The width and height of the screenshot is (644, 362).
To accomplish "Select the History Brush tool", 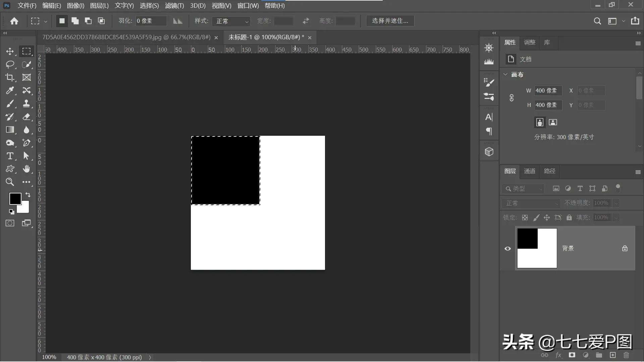I will (x=10, y=117).
